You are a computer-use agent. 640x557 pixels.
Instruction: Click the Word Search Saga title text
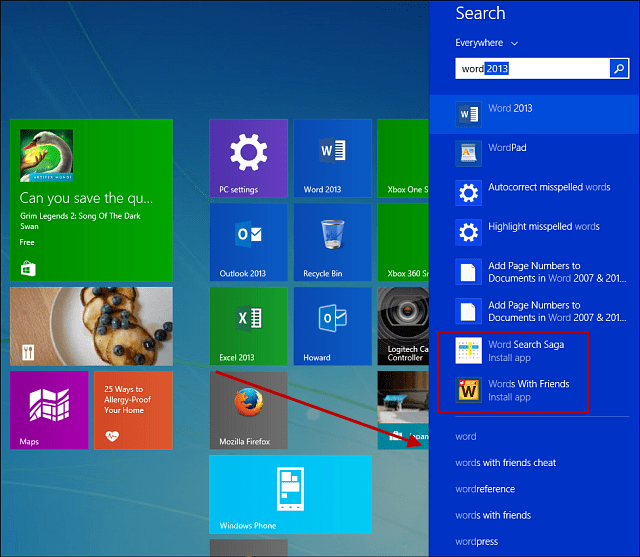pyautogui.click(x=526, y=345)
